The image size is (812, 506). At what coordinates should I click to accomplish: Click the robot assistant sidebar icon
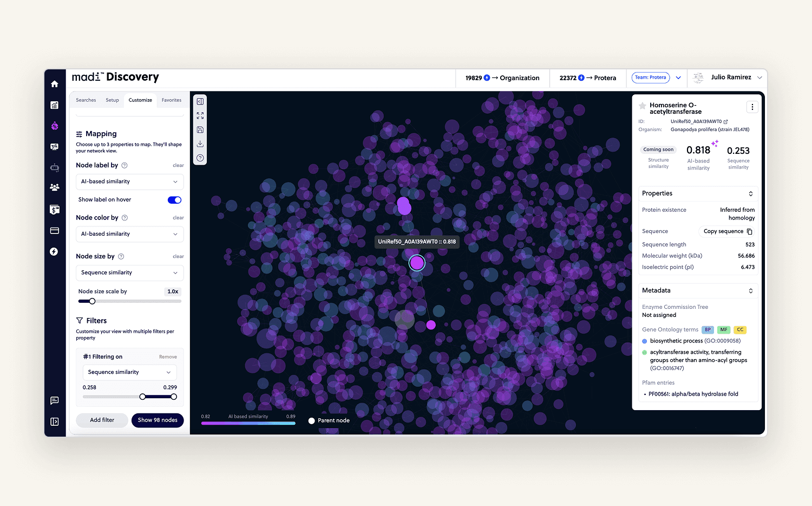tap(55, 168)
